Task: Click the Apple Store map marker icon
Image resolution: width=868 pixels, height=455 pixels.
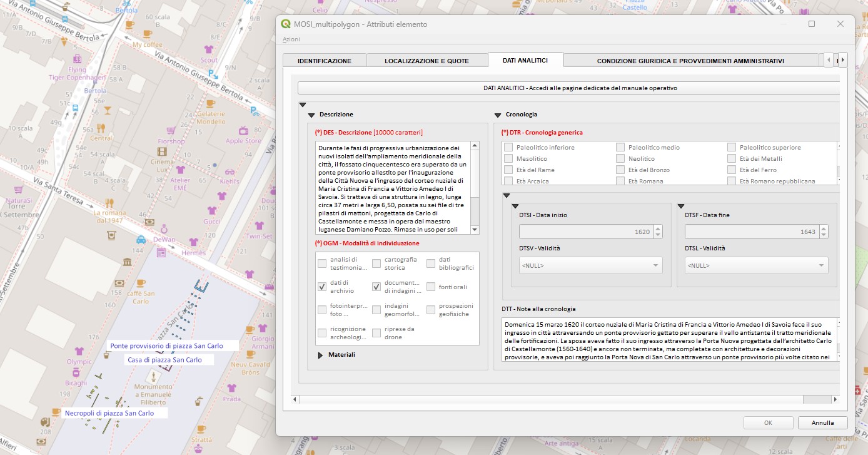Action: coord(243,131)
